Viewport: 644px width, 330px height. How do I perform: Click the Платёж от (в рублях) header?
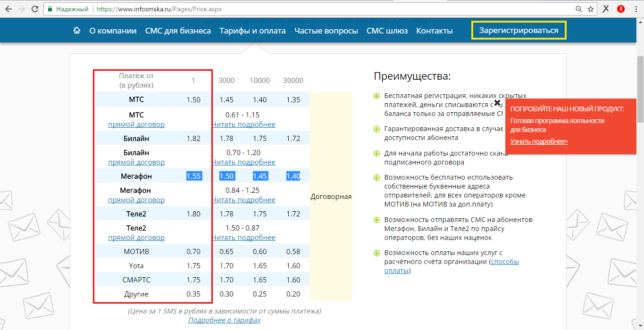pos(136,81)
